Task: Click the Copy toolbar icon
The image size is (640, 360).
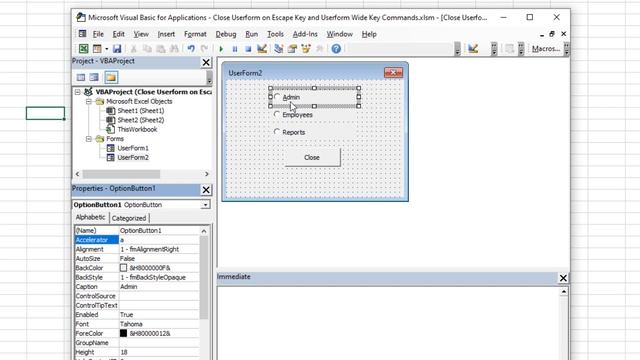Action: pos(147,49)
